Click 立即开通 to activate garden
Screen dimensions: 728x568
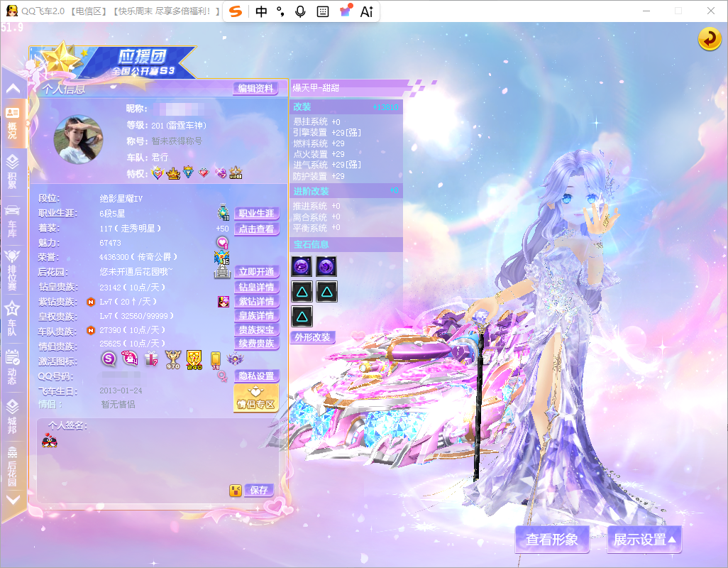(256, 272)
